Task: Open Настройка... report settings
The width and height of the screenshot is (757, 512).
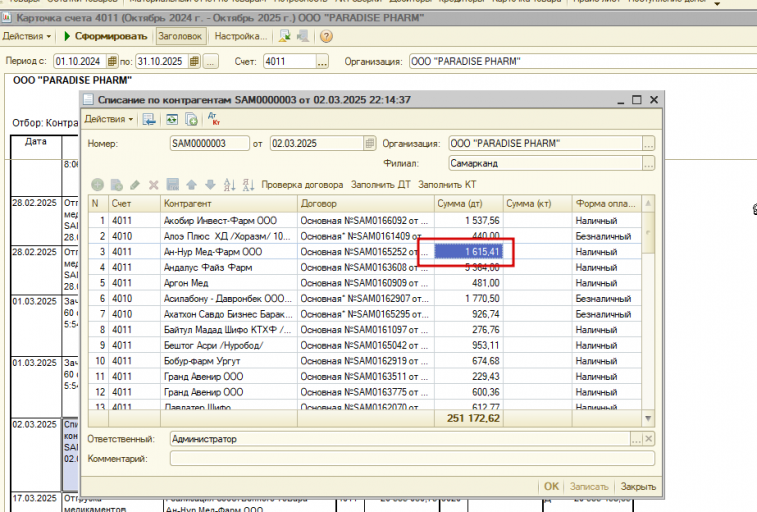Action: point(240,36)
